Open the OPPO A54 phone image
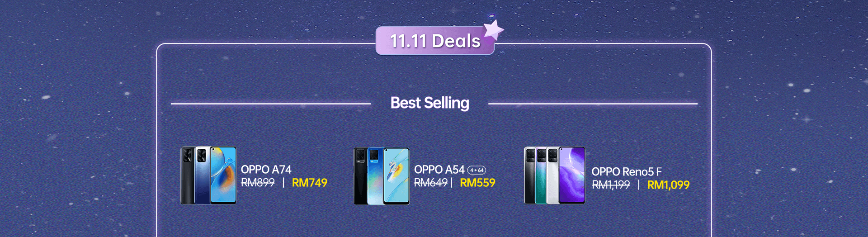This screenshot has width=868, height=237. click(x=382, y=176)
